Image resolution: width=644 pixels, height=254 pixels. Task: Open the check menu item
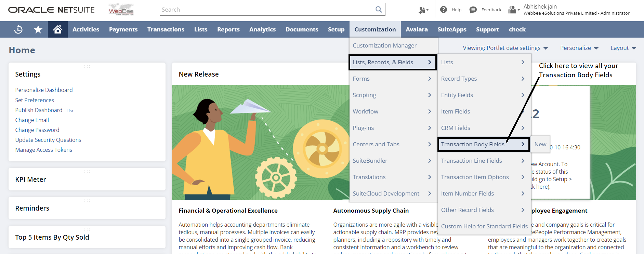pos(517,29)
